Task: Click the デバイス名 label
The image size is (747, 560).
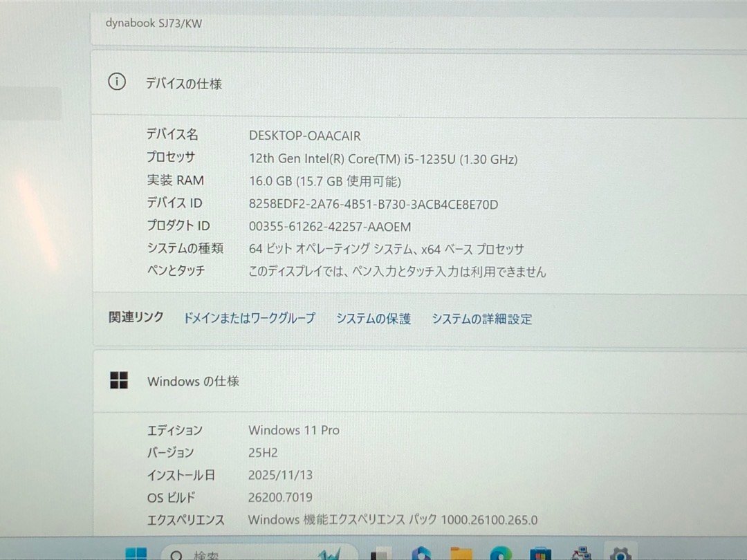Action: click(172, 134)
